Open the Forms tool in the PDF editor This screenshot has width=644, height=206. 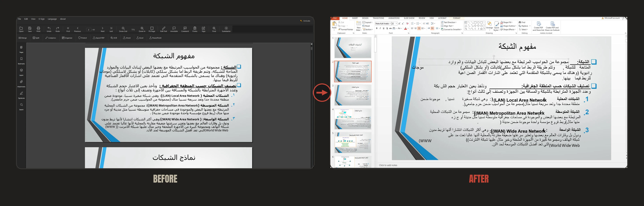click(x=195, y=29)
